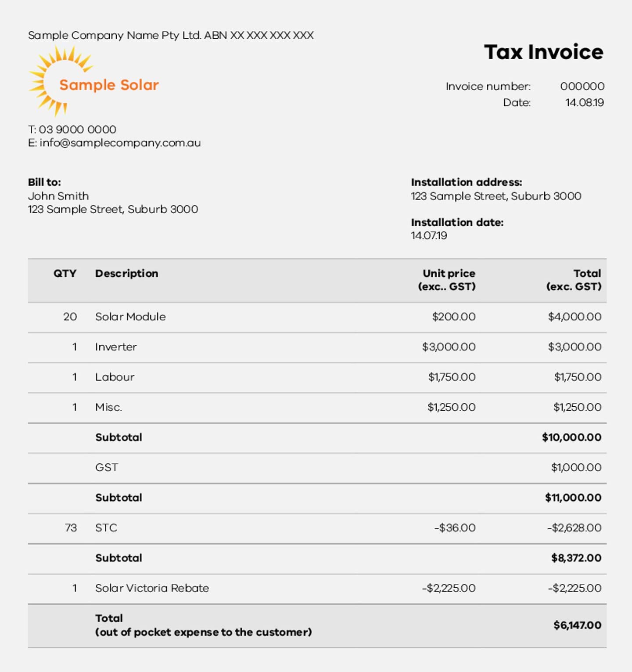The height and width of the screenshot is (672, 632).
Task: Click the Solar Victoria Rebate description
Action: [x=152, y=588]
